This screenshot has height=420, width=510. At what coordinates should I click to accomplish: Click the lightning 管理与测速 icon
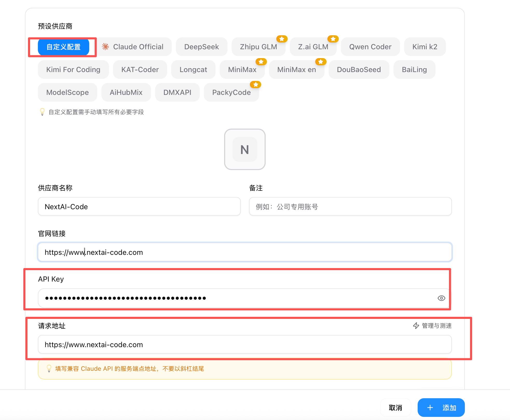tap(416, 326)
